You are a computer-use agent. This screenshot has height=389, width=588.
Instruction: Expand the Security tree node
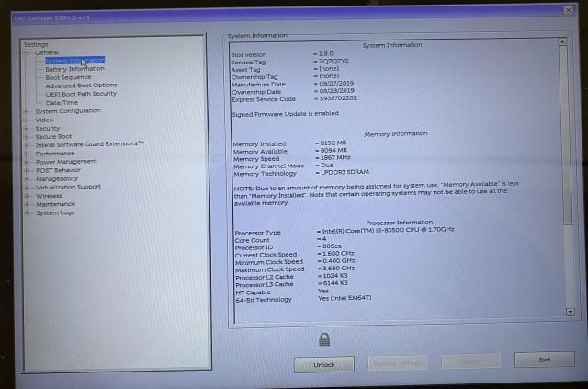click(x=26, y=129)
